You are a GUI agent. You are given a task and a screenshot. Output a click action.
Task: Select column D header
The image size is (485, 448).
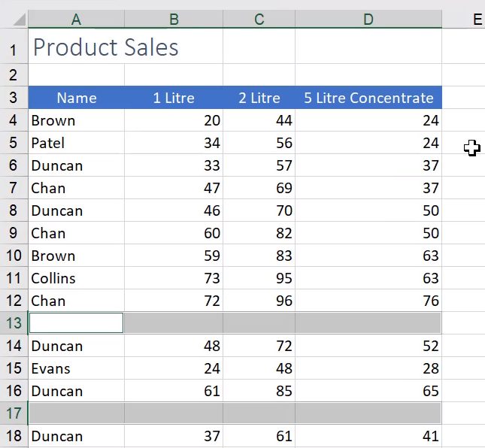368,20
